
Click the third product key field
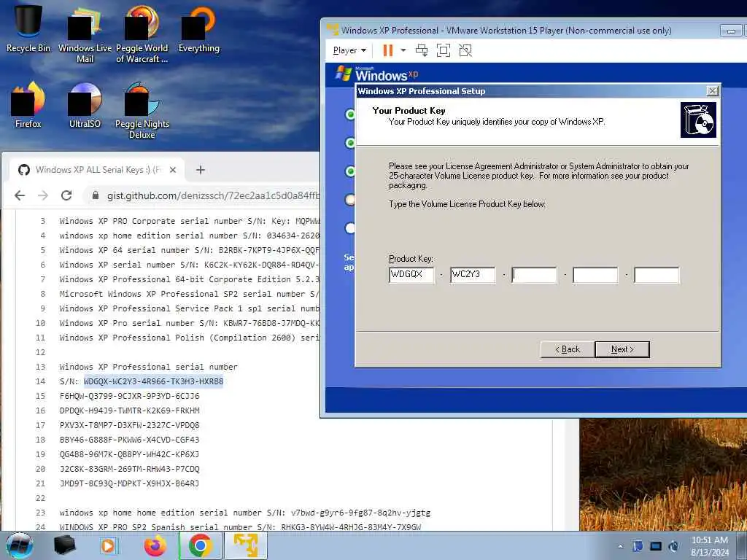coord(534,275)
